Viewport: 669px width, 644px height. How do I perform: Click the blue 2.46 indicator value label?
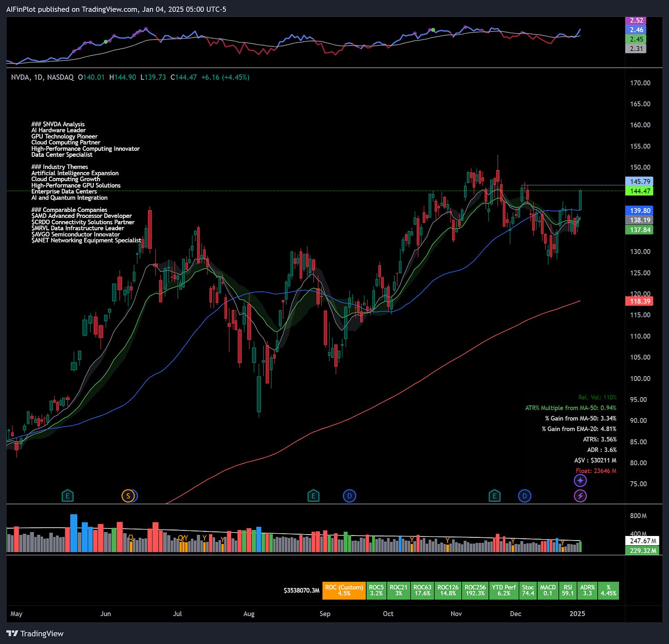pyautogui.click(x=636, y=30)
